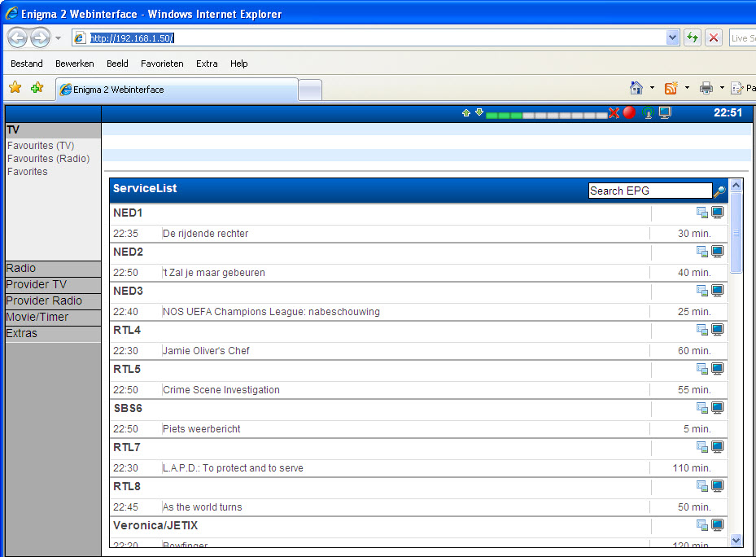Viewport: 756px width, 557px height.
Task: Stream RTL4 with its monitor icon
Action: [x=718, y=330]
